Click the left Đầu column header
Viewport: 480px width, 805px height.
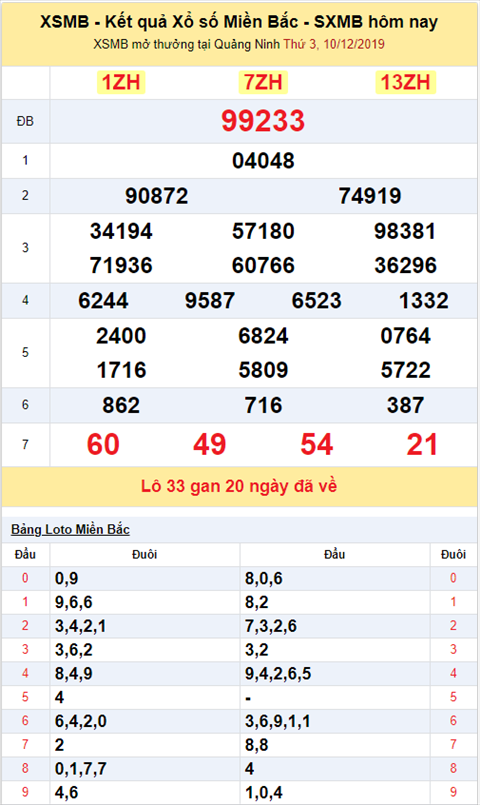25,554
